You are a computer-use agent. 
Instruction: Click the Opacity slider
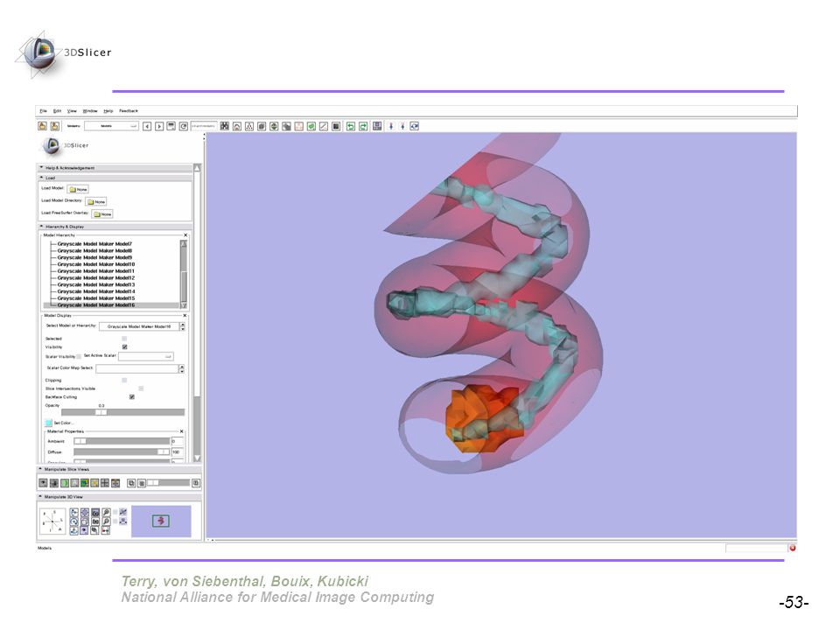point(122,412)
